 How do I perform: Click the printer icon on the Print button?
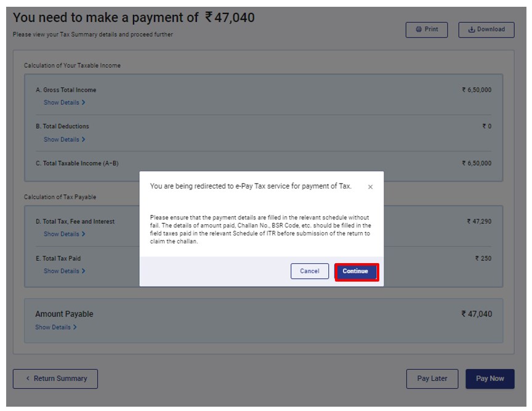tap(419, 30)
